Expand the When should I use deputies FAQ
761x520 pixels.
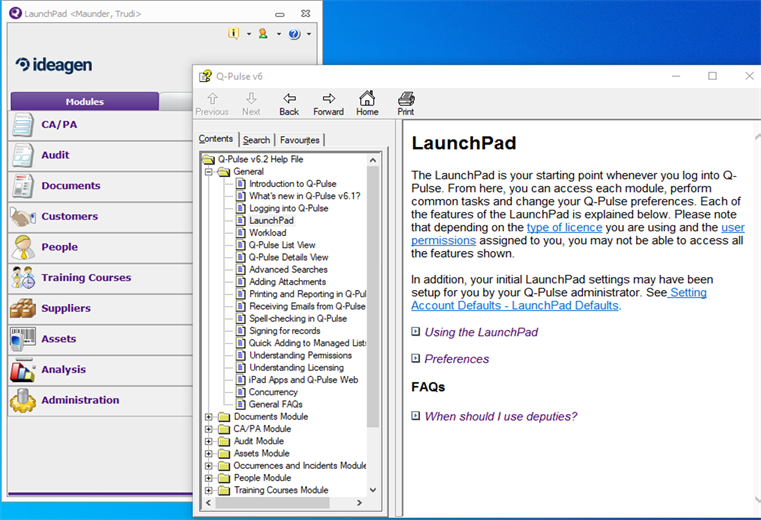coord(495,417)
